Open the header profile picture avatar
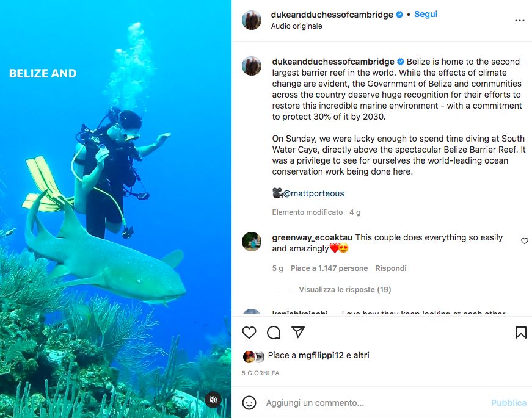This screenshot has width=532, height=418. pos(252,20)
